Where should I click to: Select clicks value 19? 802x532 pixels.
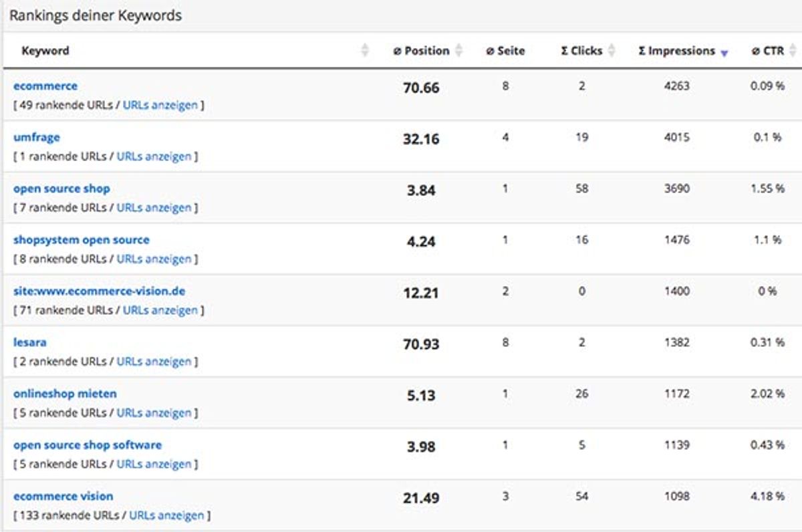point(582,138)
